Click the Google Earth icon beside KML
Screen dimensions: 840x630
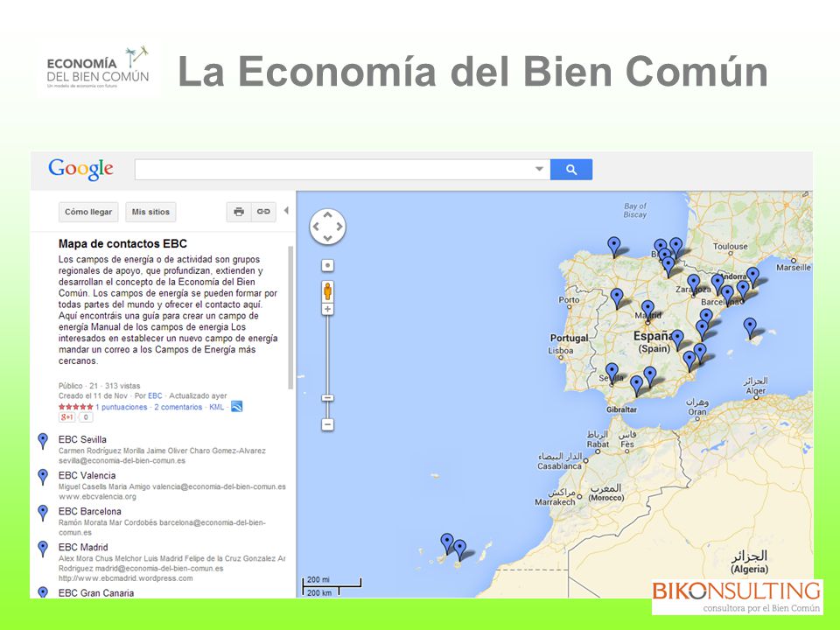(x=236, y=407)
